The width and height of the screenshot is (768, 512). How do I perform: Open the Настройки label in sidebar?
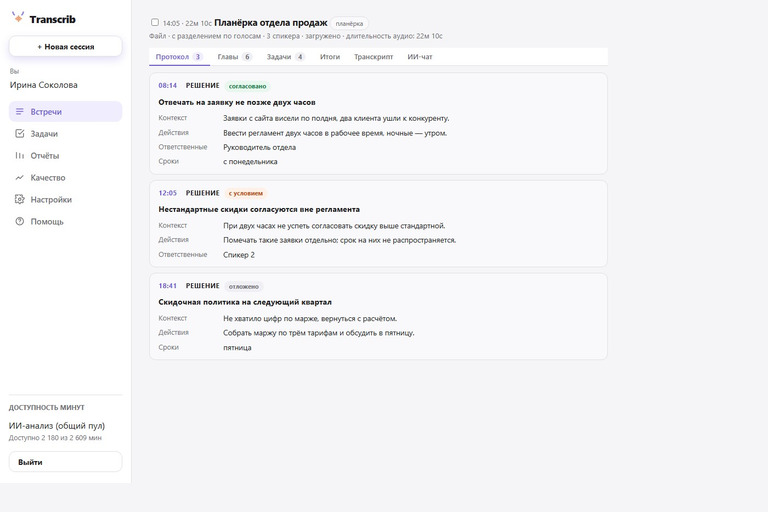[x=51, y=200]
